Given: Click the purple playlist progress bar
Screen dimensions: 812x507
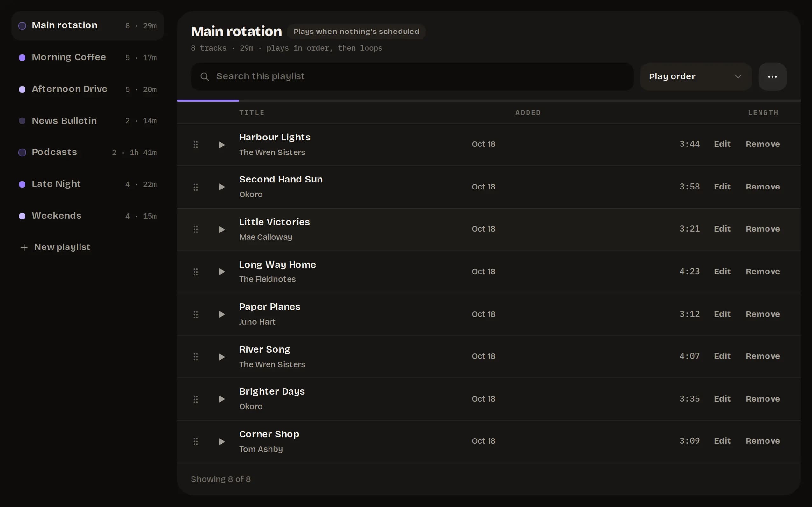Looking at the screenshot, I should [208, 101].
